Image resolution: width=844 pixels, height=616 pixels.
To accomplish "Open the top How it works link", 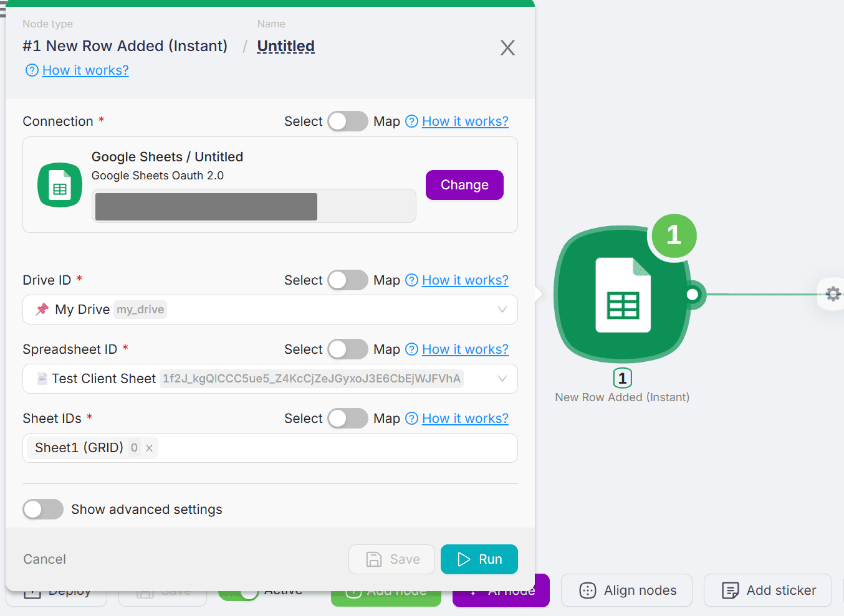I will (x=85, y=70).
